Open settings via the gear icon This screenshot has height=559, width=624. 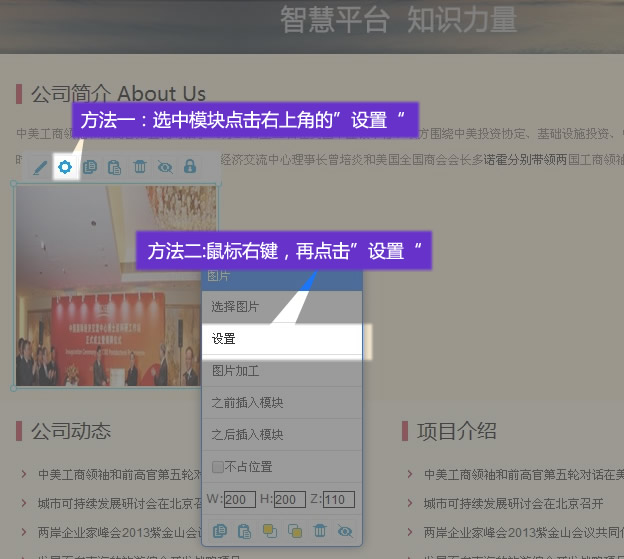pos(65,167)
